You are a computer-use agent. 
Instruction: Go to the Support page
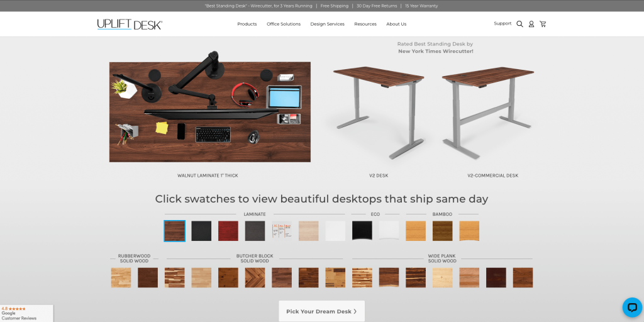502,23
